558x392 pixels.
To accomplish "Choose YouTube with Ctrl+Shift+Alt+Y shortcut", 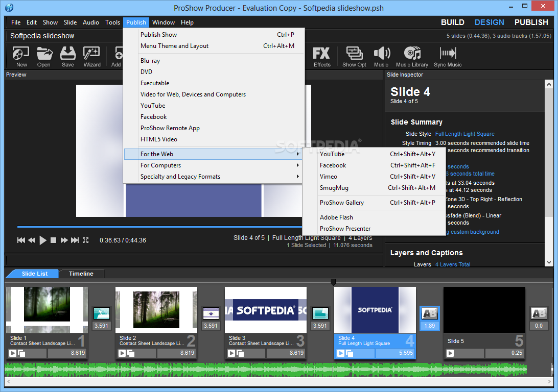I will click(374, 154).
